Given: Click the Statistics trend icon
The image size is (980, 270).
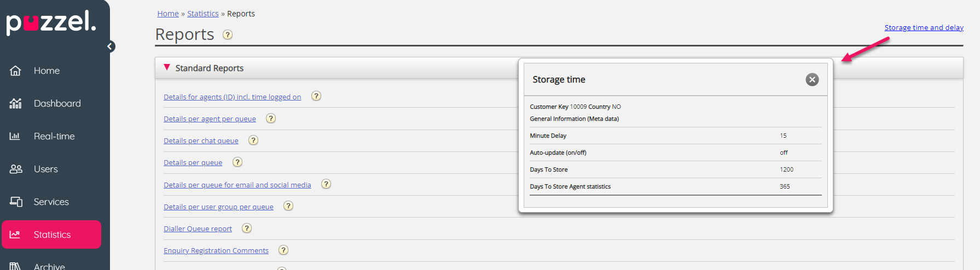Looking at the screenshot, I should point(15,234).
